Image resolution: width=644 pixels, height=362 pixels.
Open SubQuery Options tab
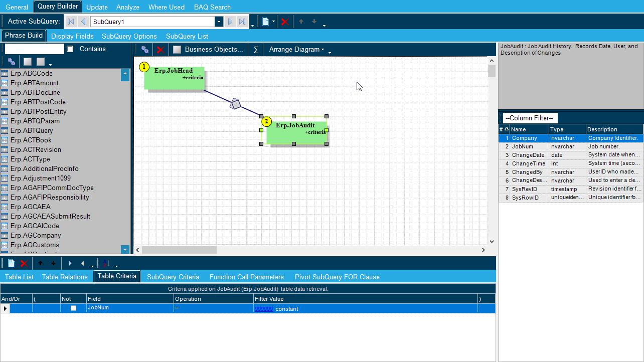click(x=129, y=36)
